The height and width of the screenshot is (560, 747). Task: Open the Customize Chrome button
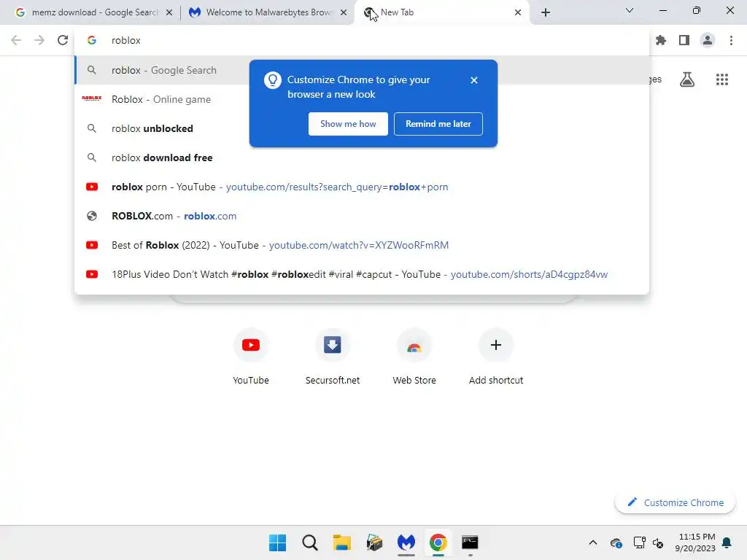coord(675,503)
